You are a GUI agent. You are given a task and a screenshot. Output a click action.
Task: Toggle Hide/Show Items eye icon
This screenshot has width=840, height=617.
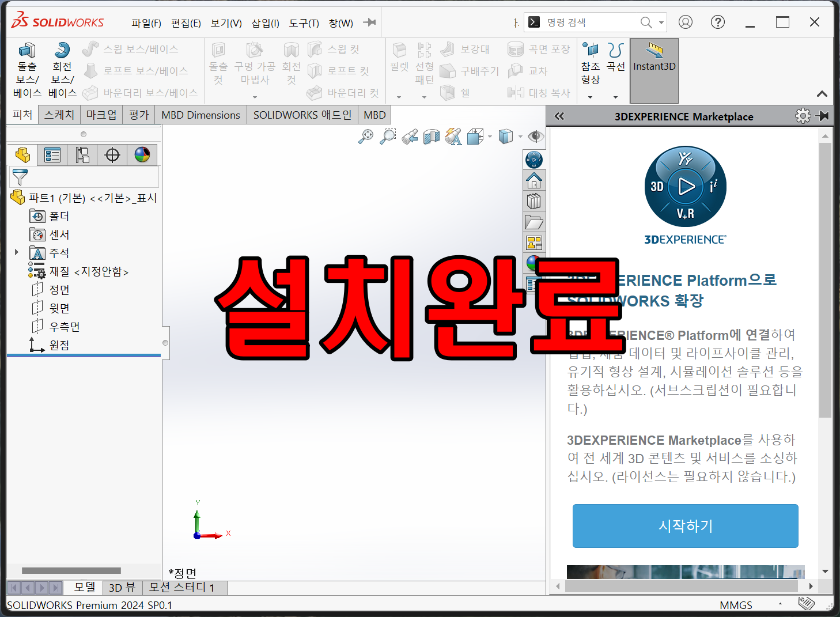click(x=536, y=137)
